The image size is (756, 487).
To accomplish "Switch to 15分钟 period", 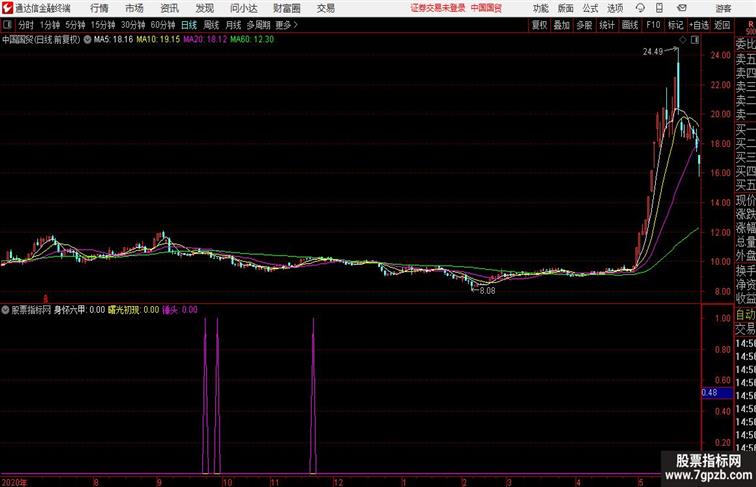I will [x=103, y=25].
